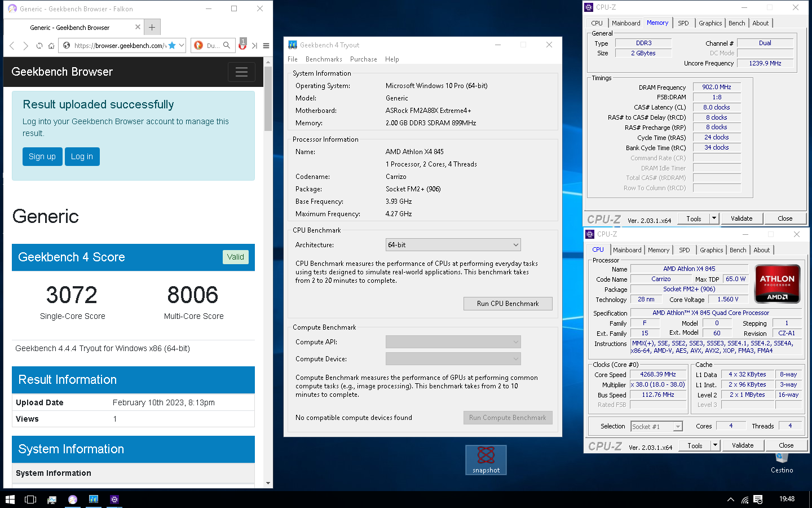Click CPU-Z icon on taskbar
The height and width of the screenshot is (508, 812).
click(114, 499)
